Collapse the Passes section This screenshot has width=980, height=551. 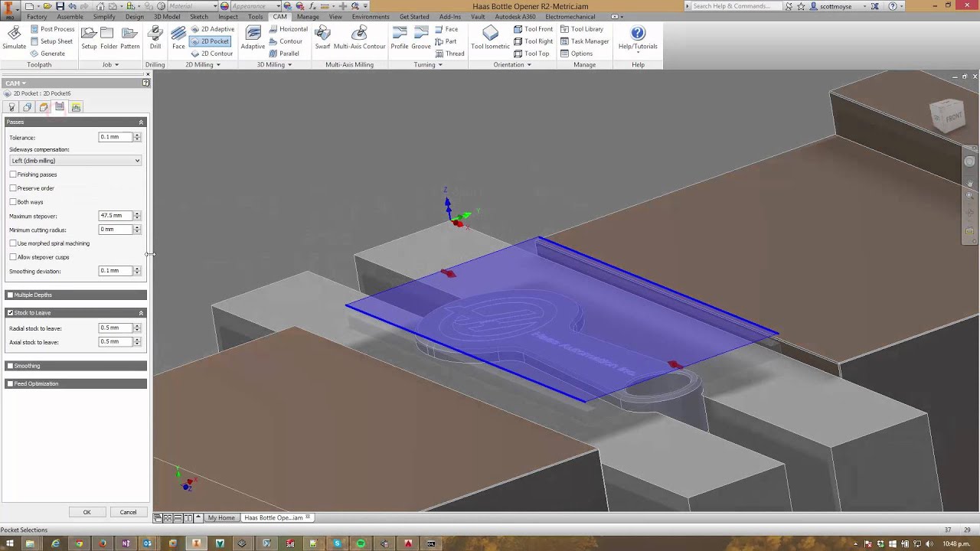tap(141, 122)
